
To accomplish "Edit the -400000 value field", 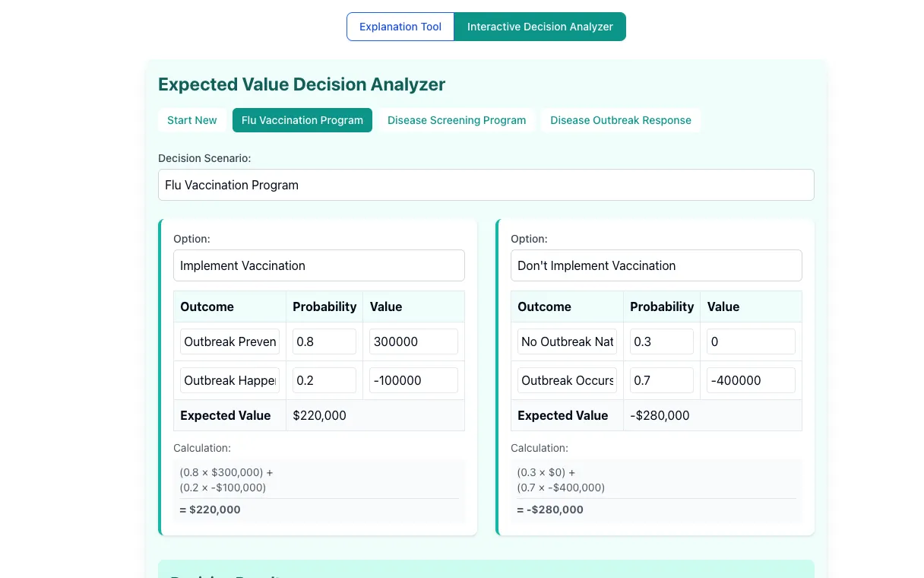I will (x=752, y=380).
